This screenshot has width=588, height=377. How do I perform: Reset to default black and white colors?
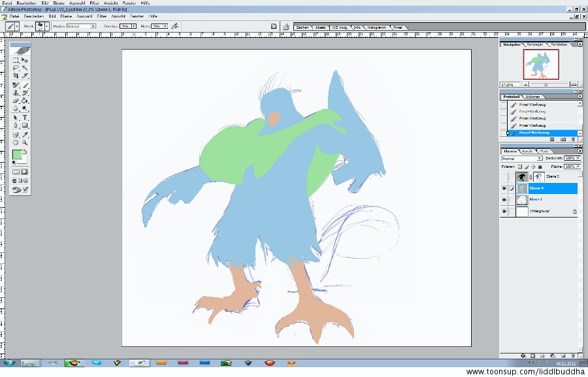click(x=14, y=162)
